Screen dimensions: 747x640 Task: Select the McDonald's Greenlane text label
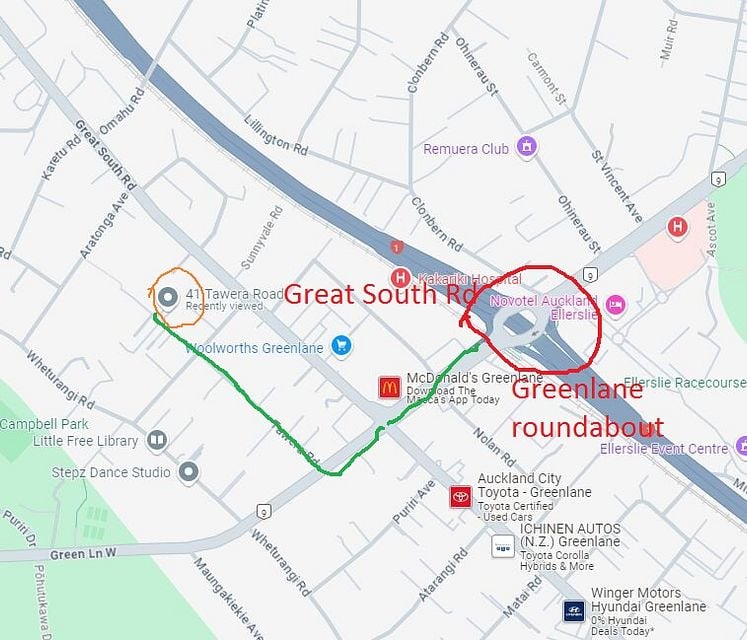474,377
